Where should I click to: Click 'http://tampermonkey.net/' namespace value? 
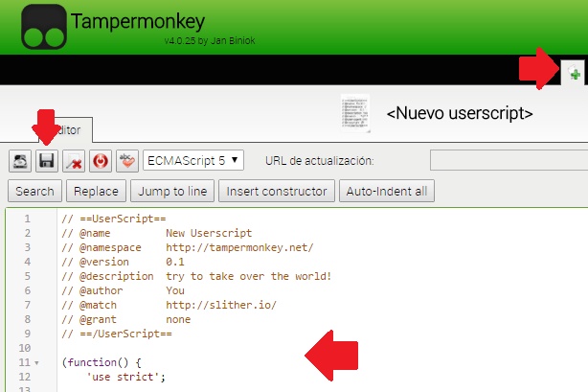(239, 247)
